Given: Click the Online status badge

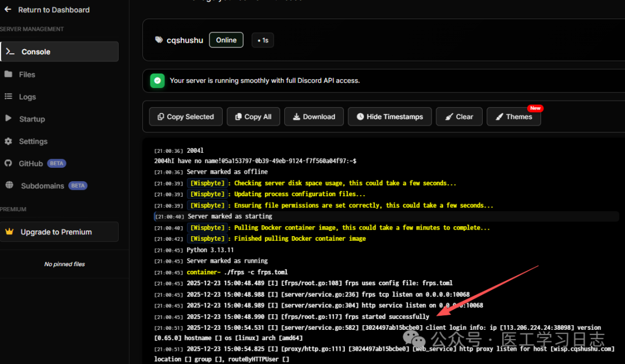Looking at the screenshot, I should (226, 40).
